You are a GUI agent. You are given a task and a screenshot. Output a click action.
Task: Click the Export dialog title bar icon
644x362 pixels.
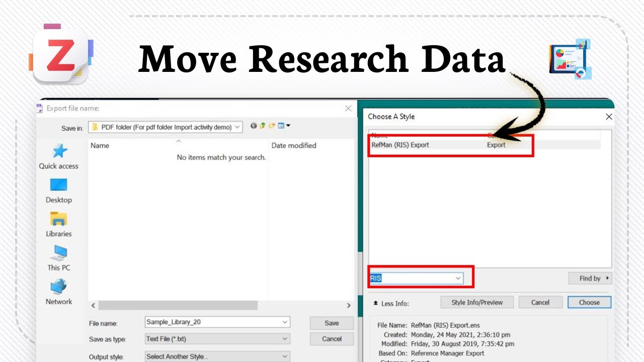40,108
